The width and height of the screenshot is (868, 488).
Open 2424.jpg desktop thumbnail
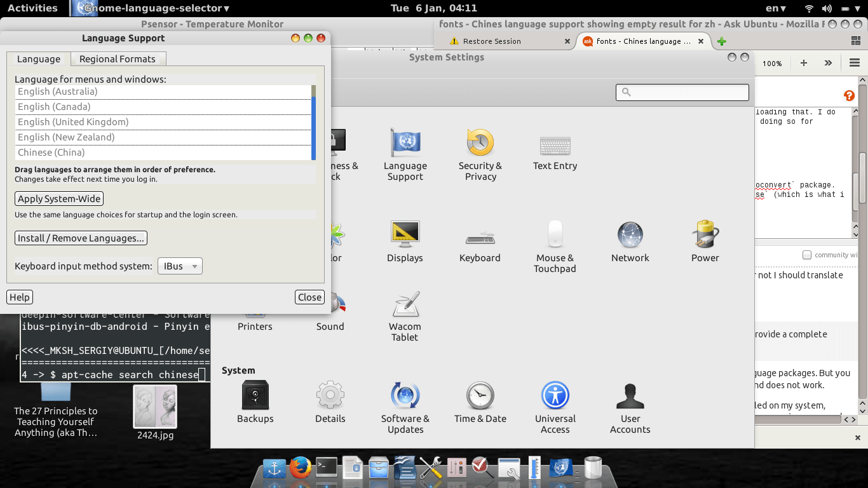point(155,412)
